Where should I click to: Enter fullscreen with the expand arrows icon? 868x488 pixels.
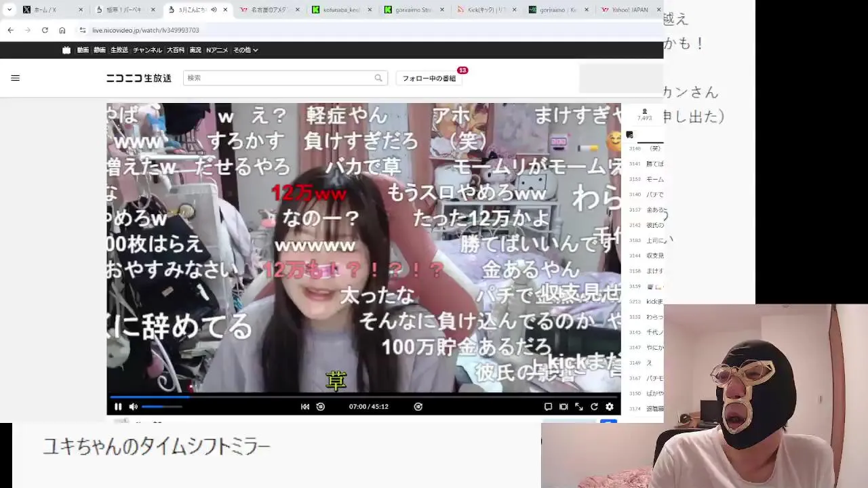point(579,407)
